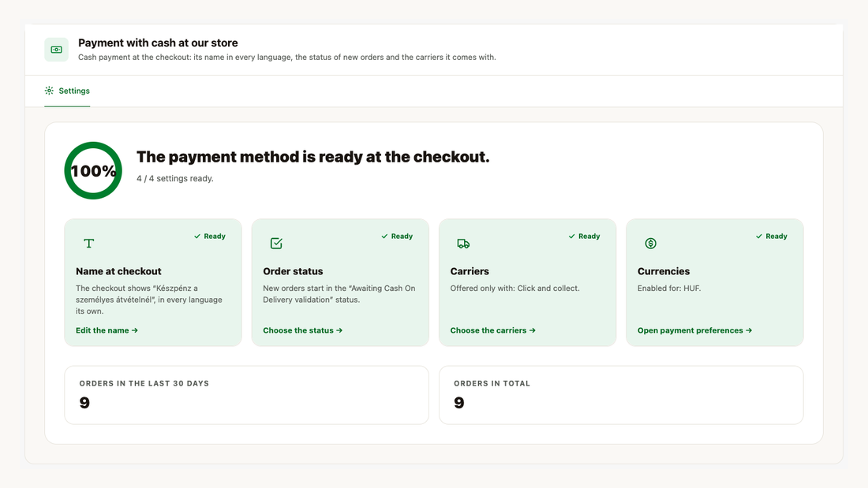Click the Ready badge on Carriers card
The height and width of the screenshot is (488, 868).
[x=584, y=237]
